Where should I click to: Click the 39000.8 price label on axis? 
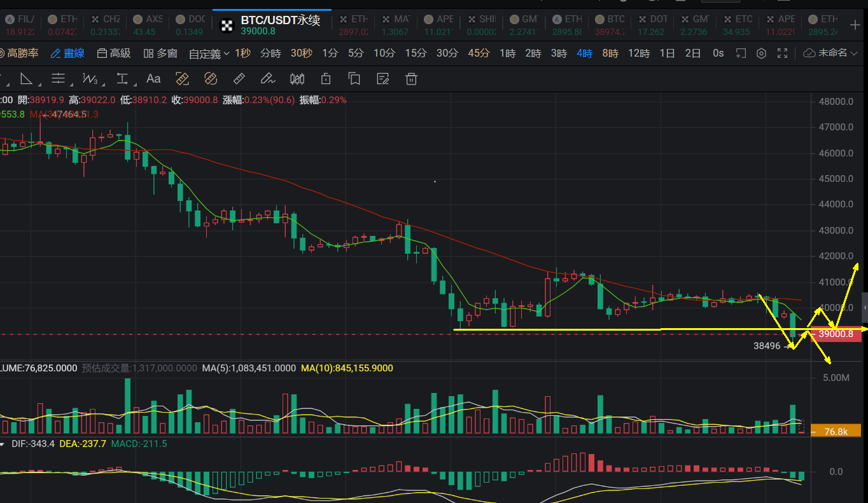tap(836, 334)
